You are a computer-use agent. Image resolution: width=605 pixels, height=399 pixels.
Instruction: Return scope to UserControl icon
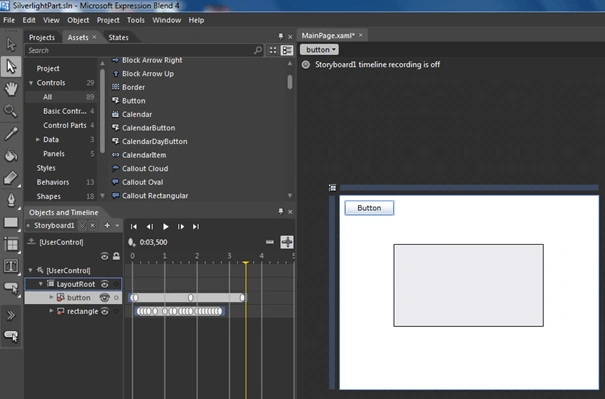[31, 242]
